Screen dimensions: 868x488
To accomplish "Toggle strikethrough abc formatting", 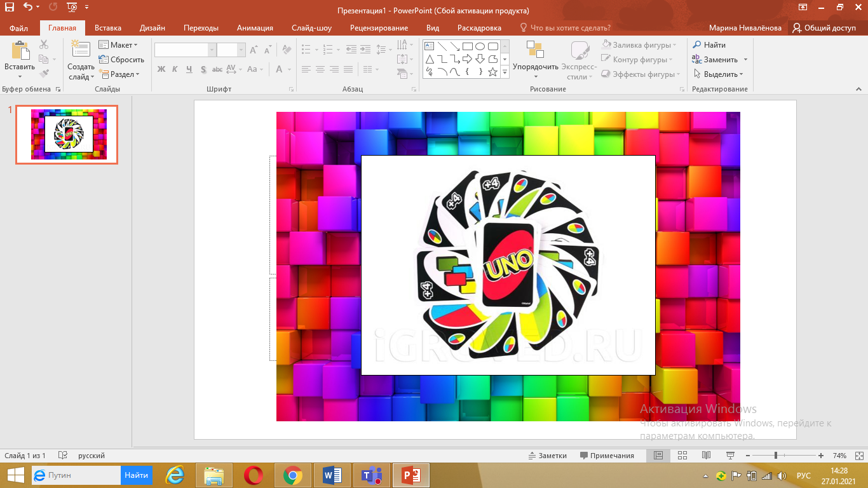I will (217, 69).
